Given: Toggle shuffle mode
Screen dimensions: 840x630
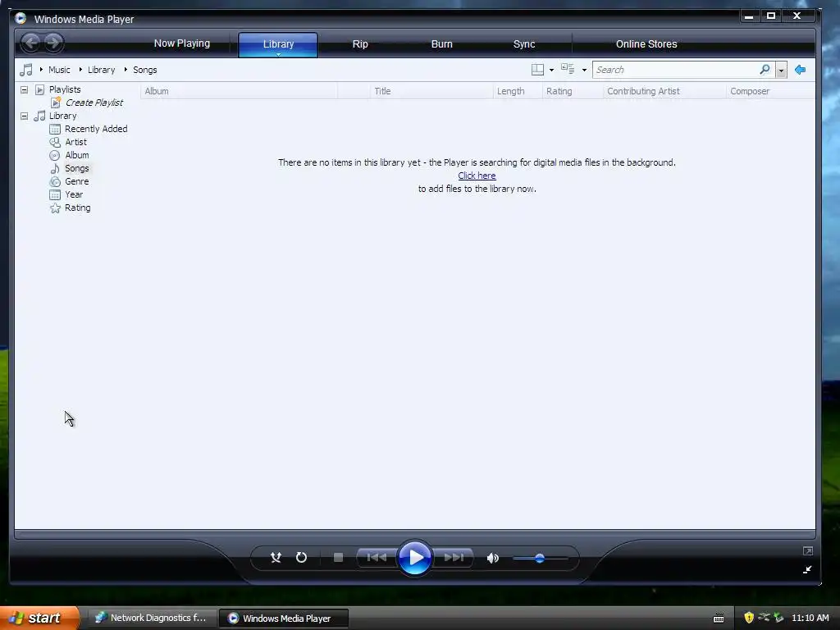Looking at the screenshot, I should [276, 558].
